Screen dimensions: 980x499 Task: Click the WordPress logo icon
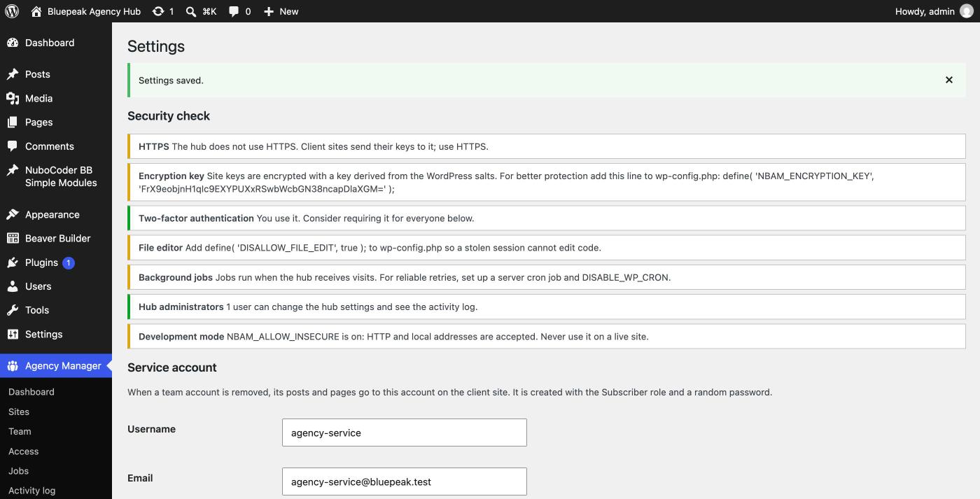(12, 11)
